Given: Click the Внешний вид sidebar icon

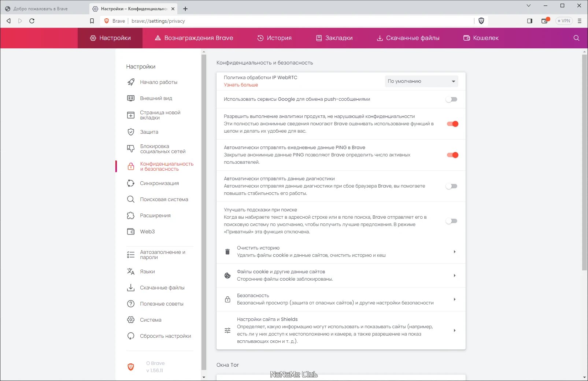Looking at the screenshot, I should tap(131, 98).
